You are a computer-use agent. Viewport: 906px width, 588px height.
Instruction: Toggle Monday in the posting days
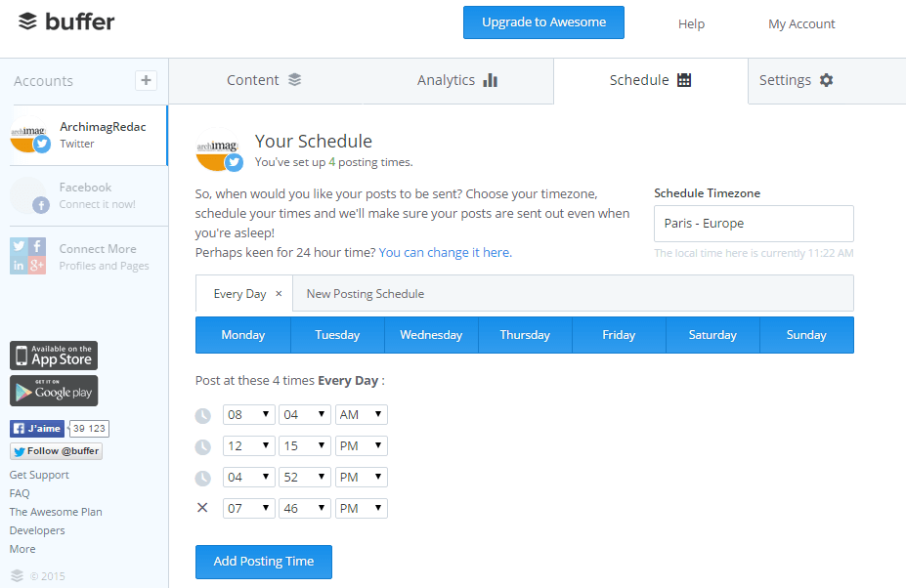(243, 335)
